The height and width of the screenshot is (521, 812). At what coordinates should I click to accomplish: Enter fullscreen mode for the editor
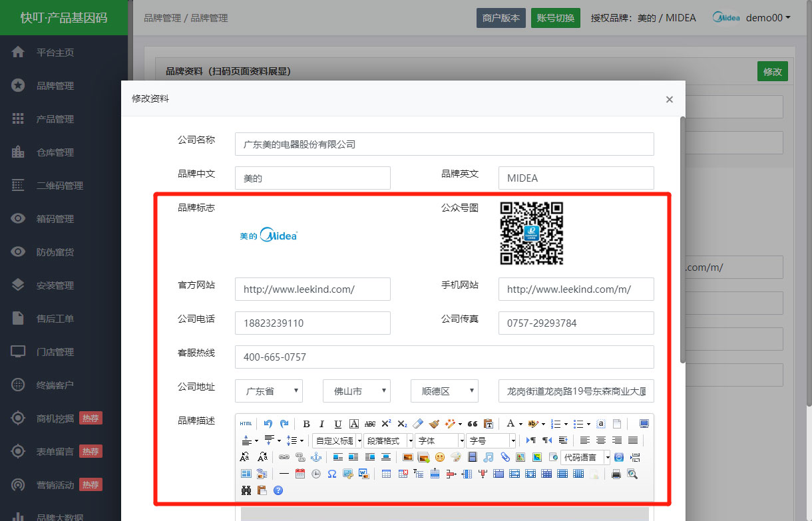(x=644, y=424)
